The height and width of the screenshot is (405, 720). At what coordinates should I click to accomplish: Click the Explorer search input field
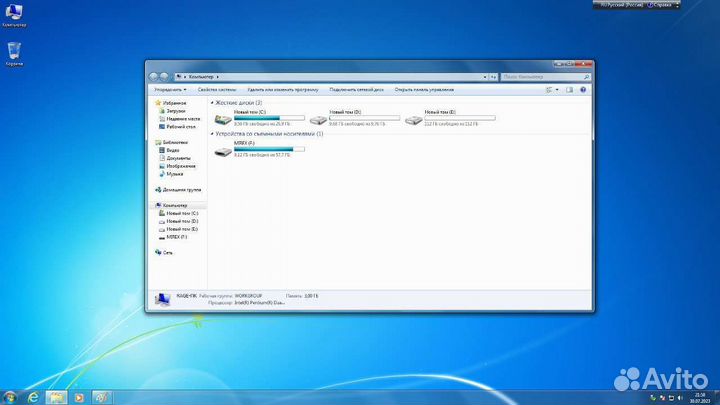point(547,76)
